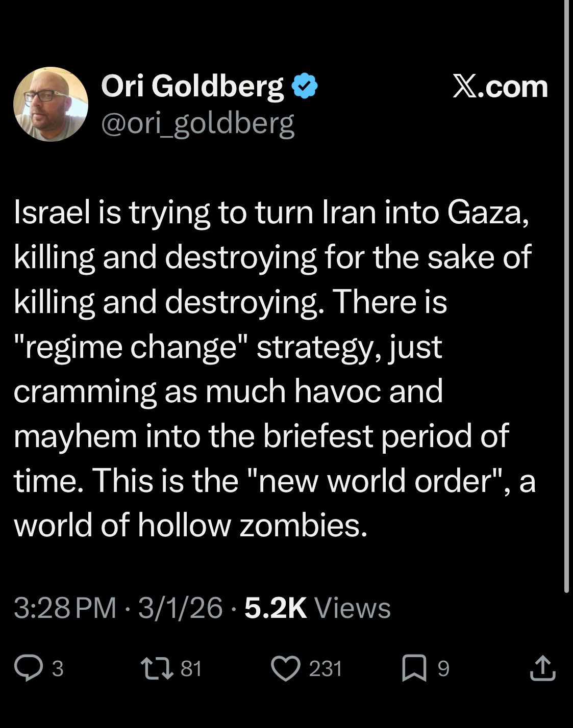Like the tweet with the heart icon

click(x=286, y=668)
